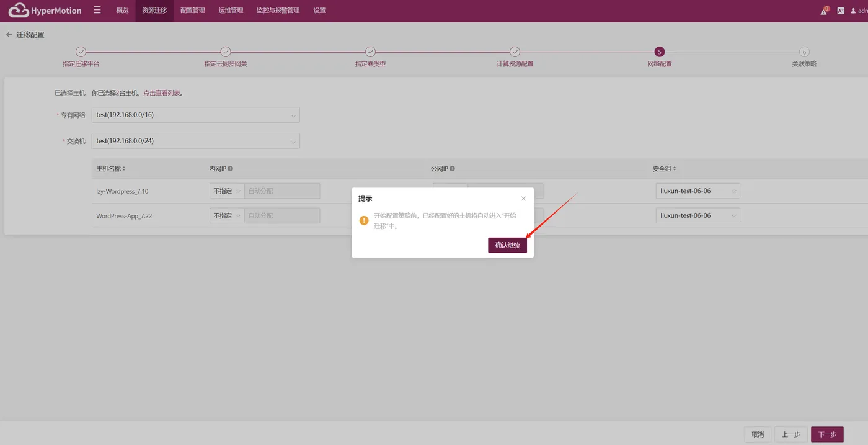The image size is (868, 445).
Task: Open the 配置管理 menu
Action: point(193,11)
